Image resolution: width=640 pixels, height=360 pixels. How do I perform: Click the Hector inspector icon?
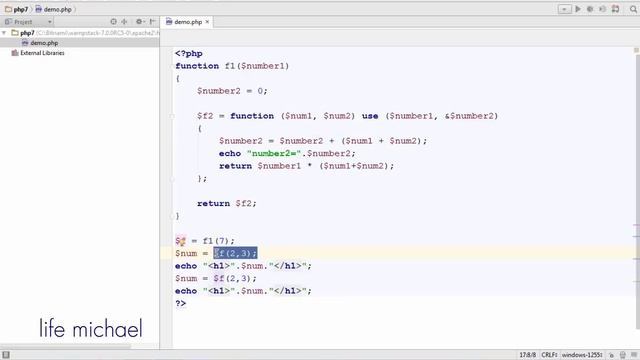click(x=622, y=355)
